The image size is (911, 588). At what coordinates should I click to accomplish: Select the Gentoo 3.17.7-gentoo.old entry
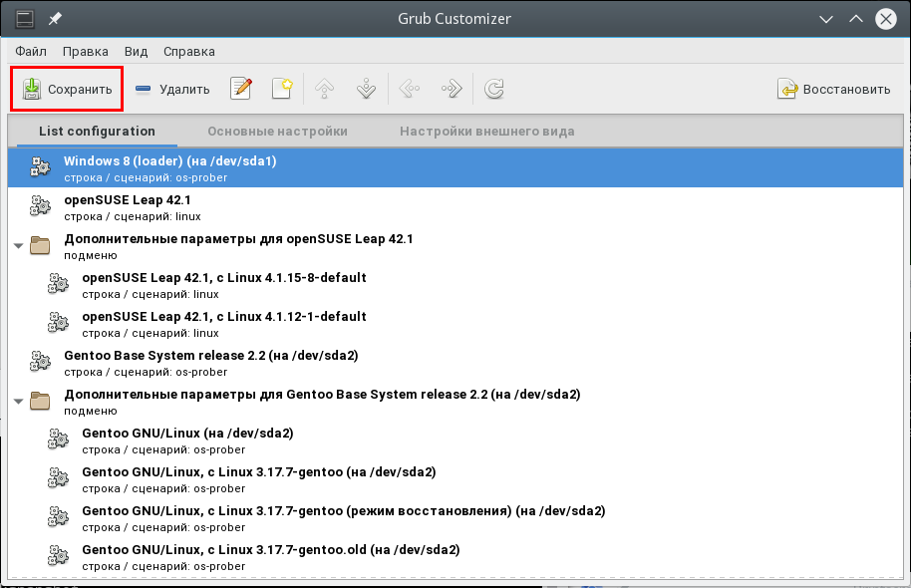[x=455, y=557]
